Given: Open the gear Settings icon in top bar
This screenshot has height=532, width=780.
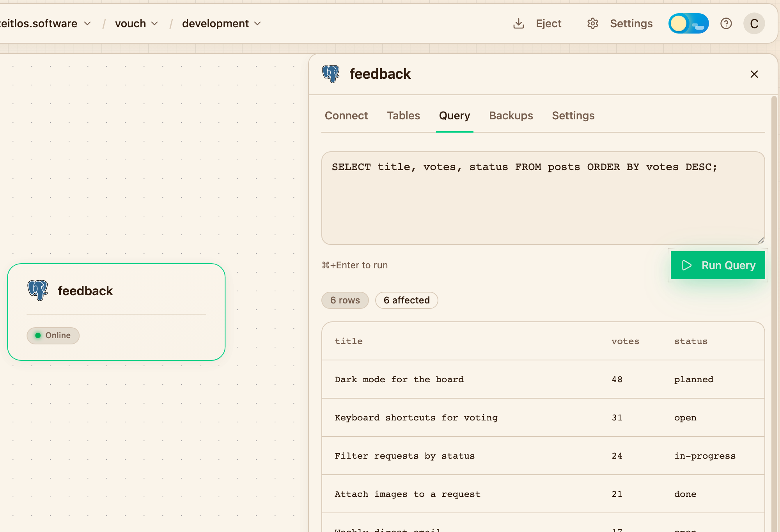Looking at the screenshot, I should 592,23.
